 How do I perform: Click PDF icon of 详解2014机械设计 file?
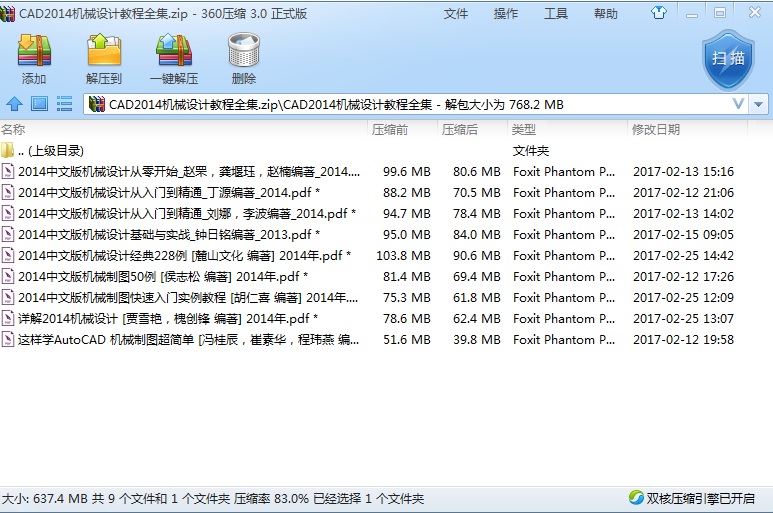[7, 318]
